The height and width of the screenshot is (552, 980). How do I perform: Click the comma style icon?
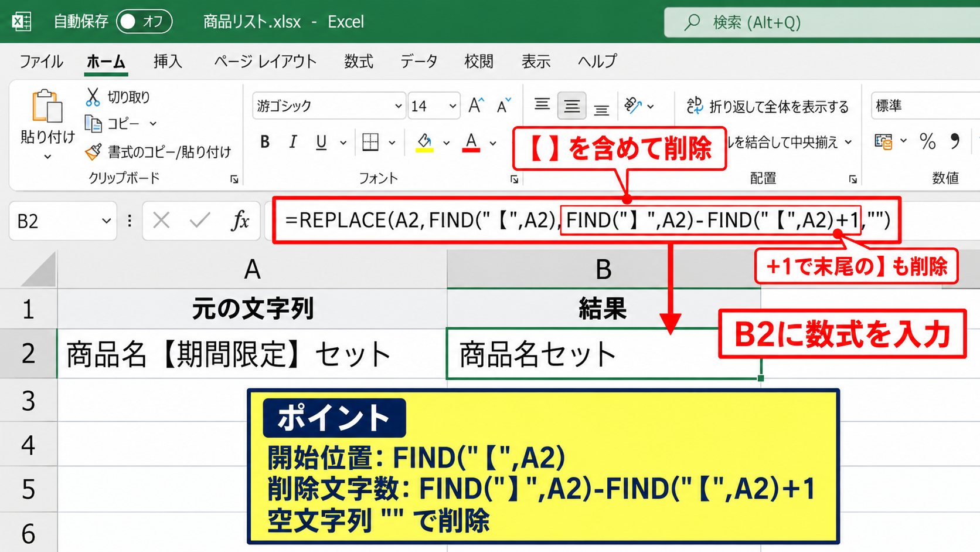955,141
